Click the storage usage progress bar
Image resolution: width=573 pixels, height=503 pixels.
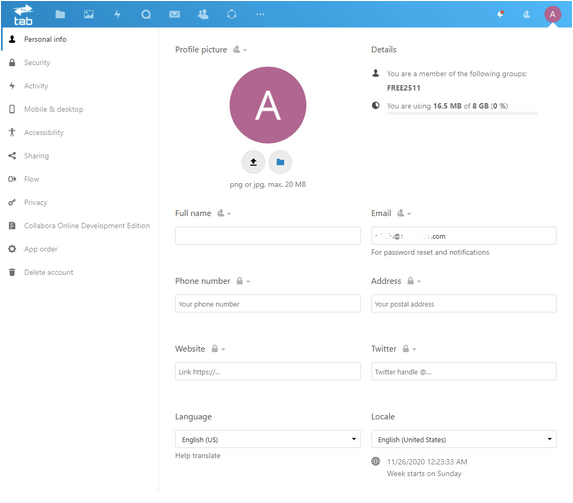(x=462, y=114)
